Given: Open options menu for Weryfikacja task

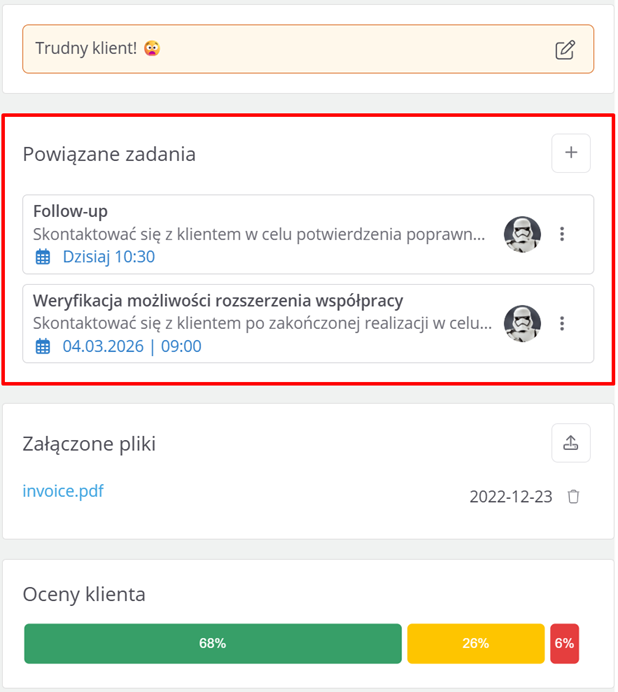Looking at the screenshot, I should [x=562, y=323].
